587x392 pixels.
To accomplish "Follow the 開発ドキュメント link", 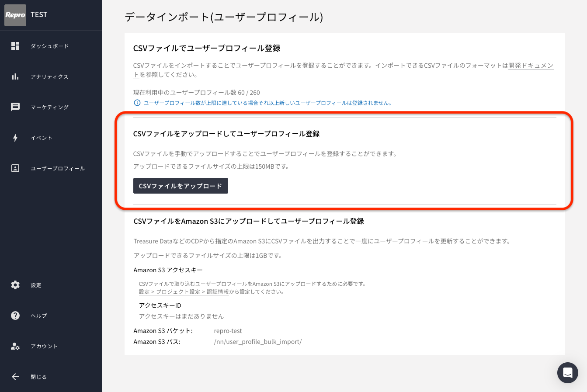I will 531,66.
